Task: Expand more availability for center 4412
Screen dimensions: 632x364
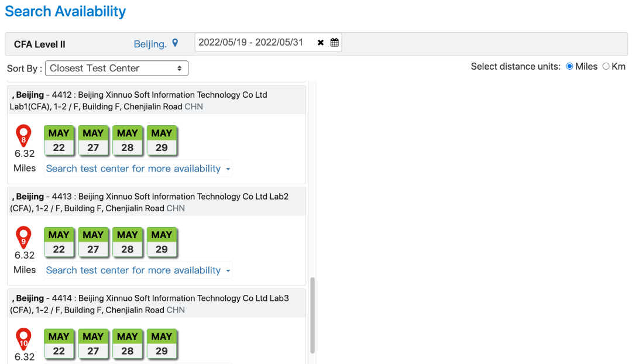Action: pos(138,169)
